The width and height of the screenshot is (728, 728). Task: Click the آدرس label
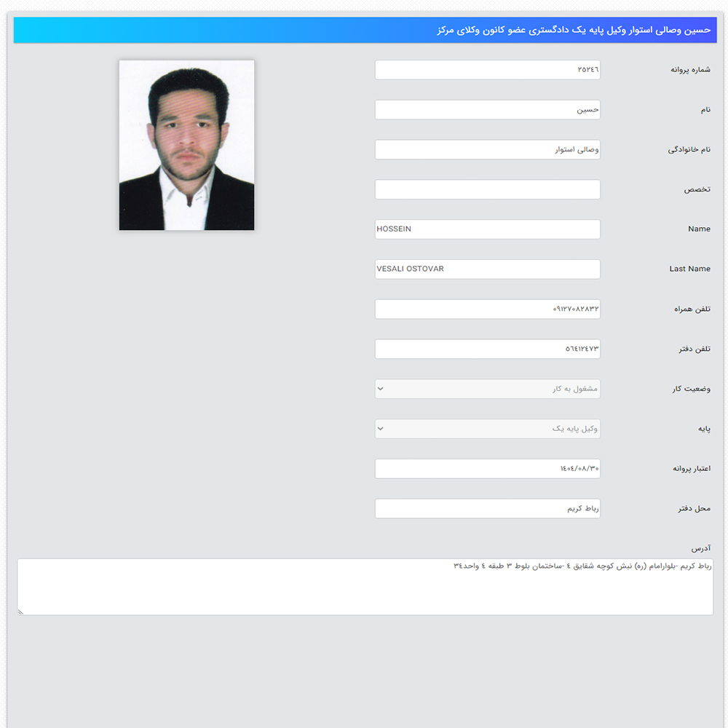point(701,549)
